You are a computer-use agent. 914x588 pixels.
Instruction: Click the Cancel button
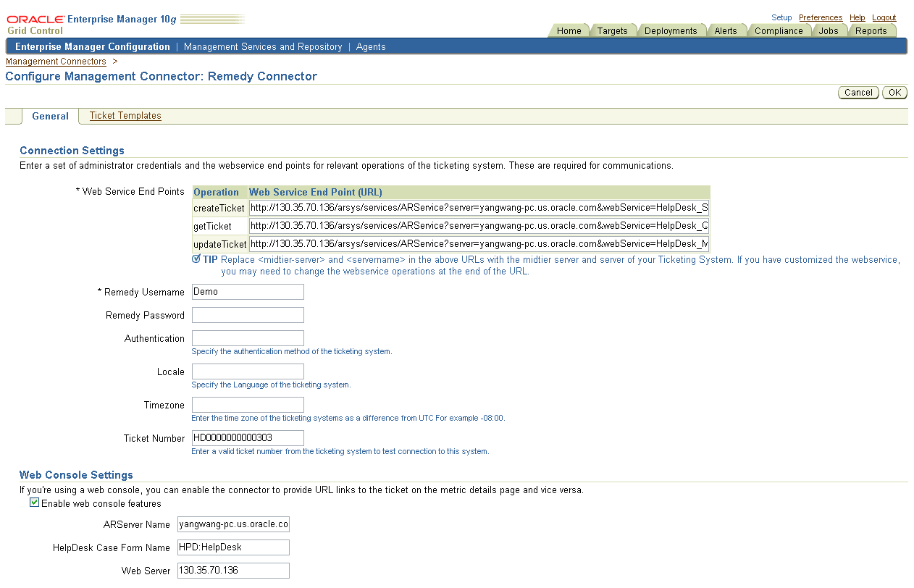tap(858, 93)
